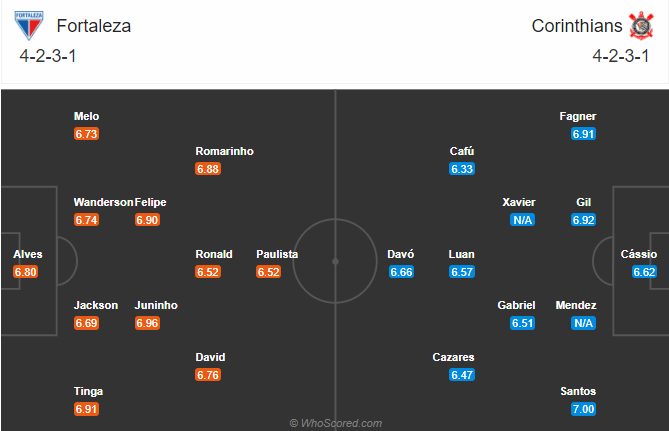Screen dimensions: 669x431
Task: Open player Cazares
Action: 453,357
